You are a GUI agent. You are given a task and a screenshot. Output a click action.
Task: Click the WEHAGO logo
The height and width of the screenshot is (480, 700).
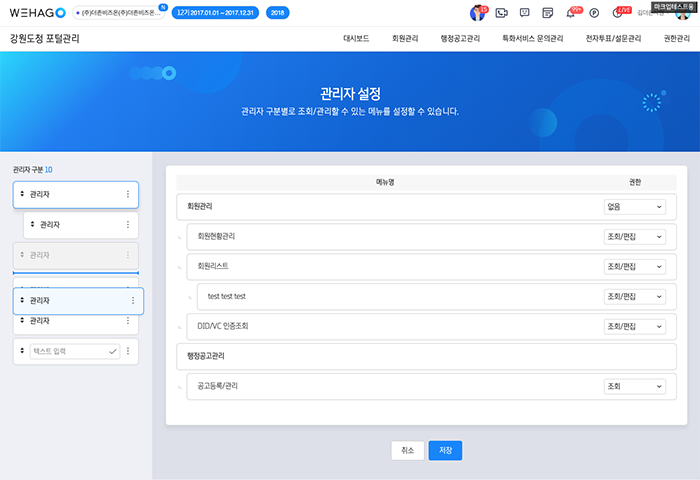pos(34,12)
